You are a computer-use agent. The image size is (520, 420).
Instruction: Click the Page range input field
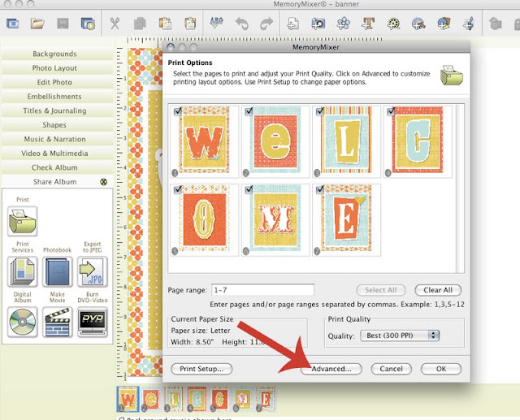262,290
